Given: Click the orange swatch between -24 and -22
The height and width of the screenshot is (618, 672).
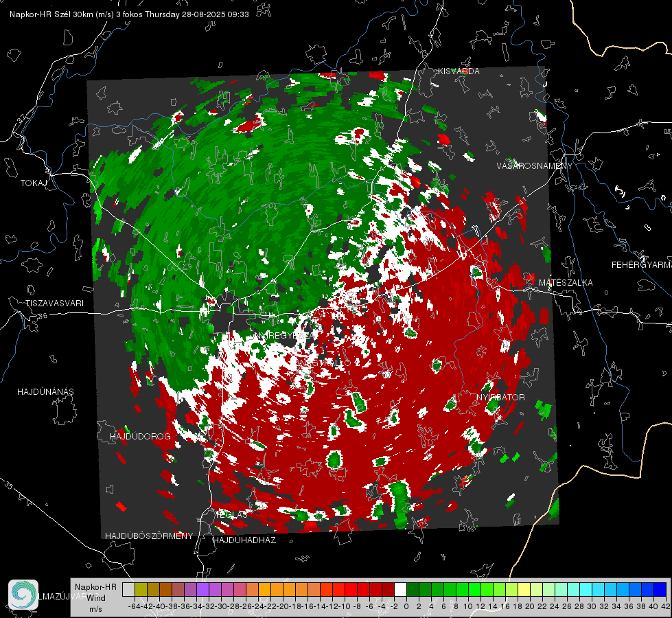Looking at the screenshot, I should coord(264,589).
